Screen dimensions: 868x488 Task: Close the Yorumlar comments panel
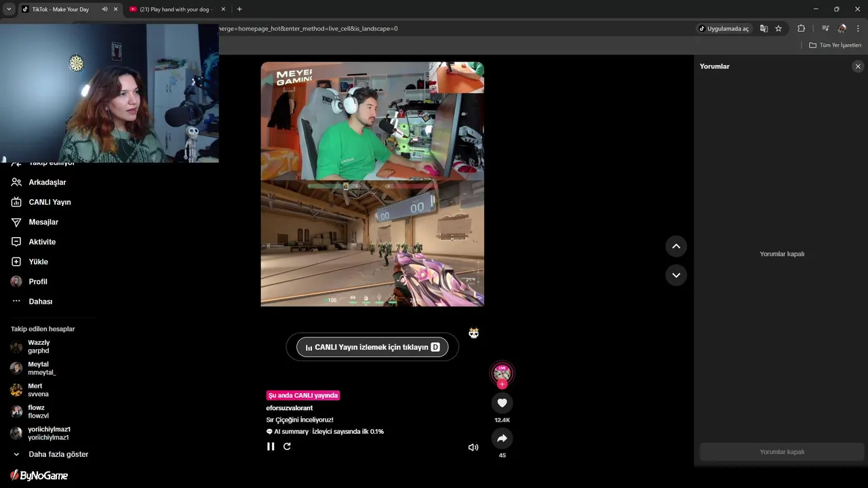point(858,66)
